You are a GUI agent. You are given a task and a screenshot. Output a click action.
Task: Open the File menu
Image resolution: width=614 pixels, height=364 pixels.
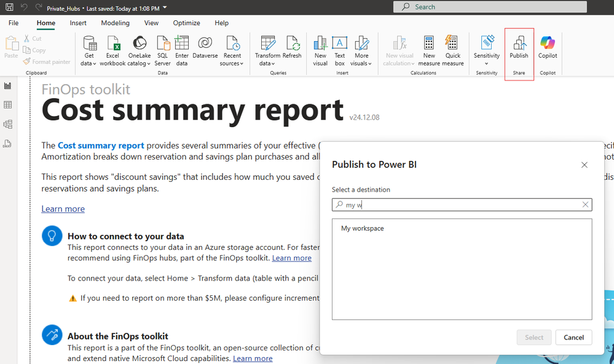click(14, 23)
